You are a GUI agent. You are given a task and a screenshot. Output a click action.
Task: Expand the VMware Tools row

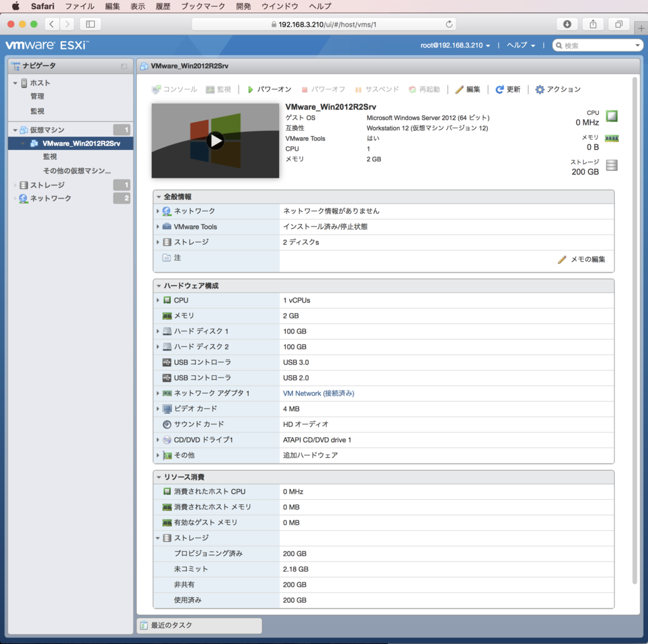pyautogui.click(x=158, y=226)
